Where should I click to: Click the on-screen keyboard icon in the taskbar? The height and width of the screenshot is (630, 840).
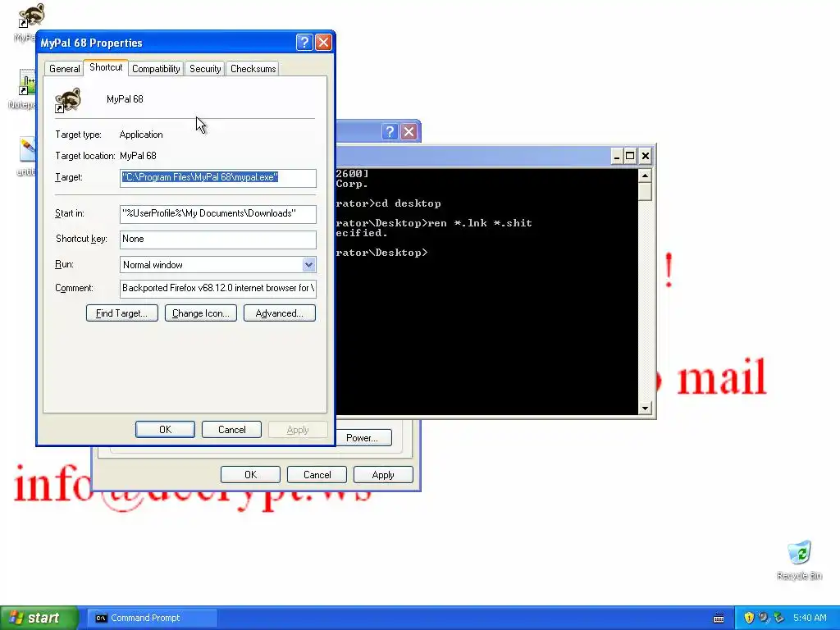719,619
